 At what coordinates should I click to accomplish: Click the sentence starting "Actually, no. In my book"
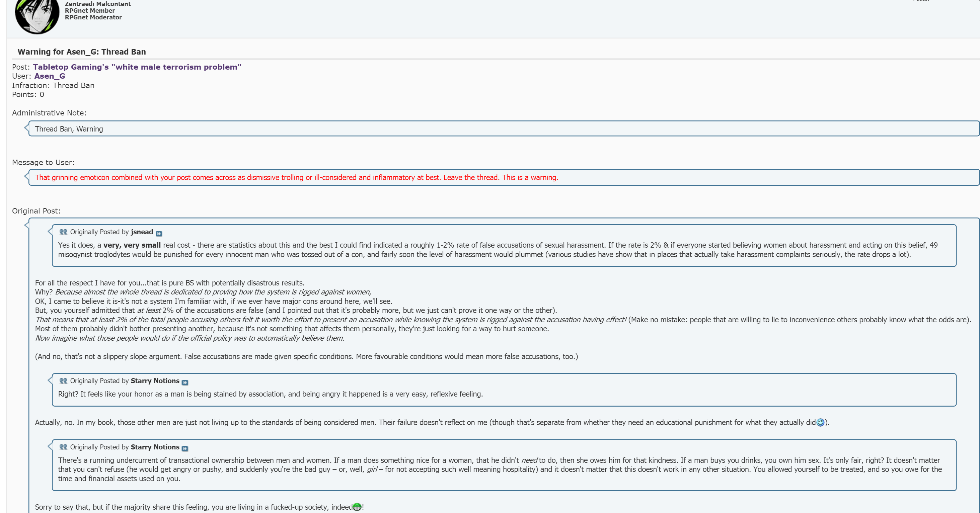point(432,423)
